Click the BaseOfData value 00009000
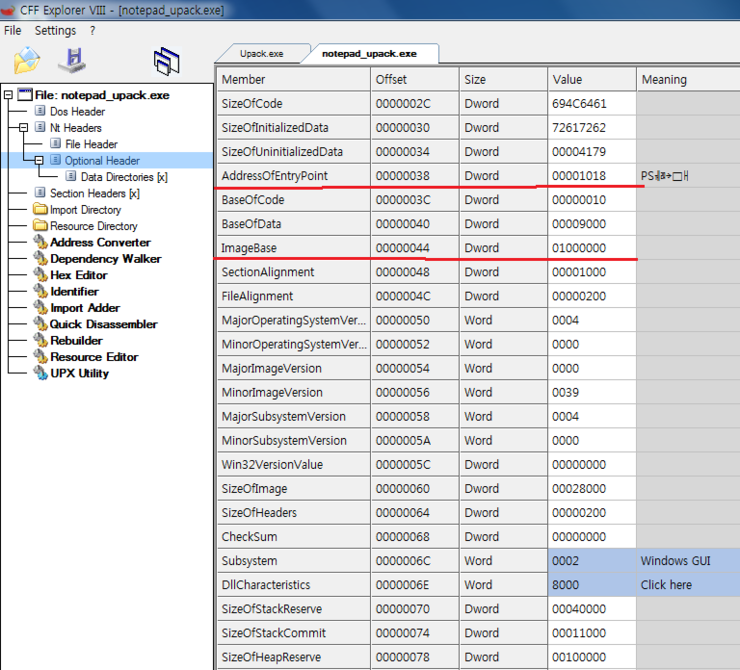 coord(592,224)
